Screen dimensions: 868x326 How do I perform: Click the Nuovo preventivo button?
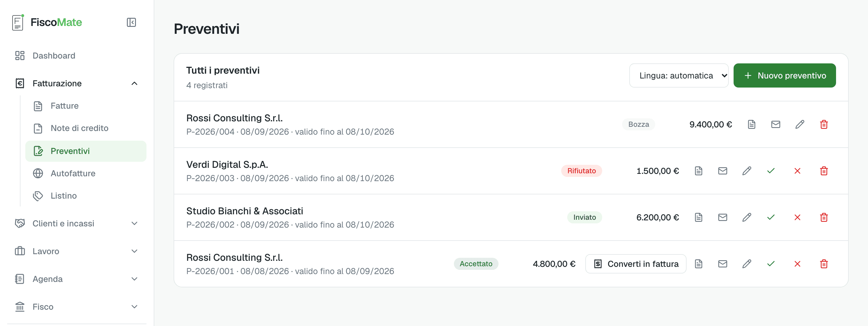point(785,75)
